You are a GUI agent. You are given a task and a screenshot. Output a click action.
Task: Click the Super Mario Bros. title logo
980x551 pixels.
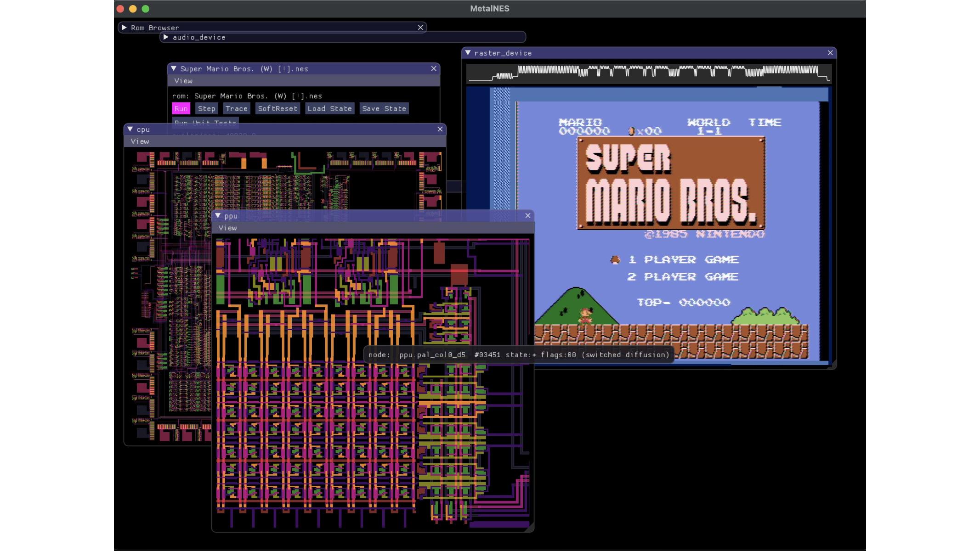click(x=671, y=183)
